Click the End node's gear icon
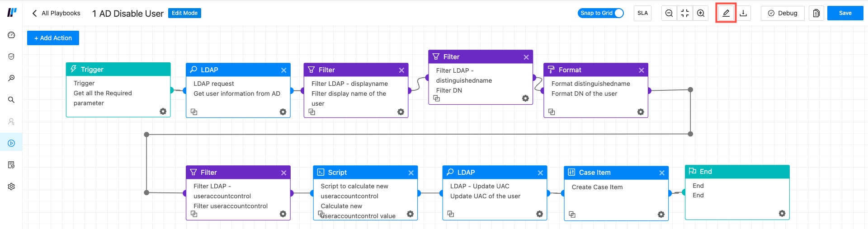Screen dimensions: 868x229 point(782,213)
